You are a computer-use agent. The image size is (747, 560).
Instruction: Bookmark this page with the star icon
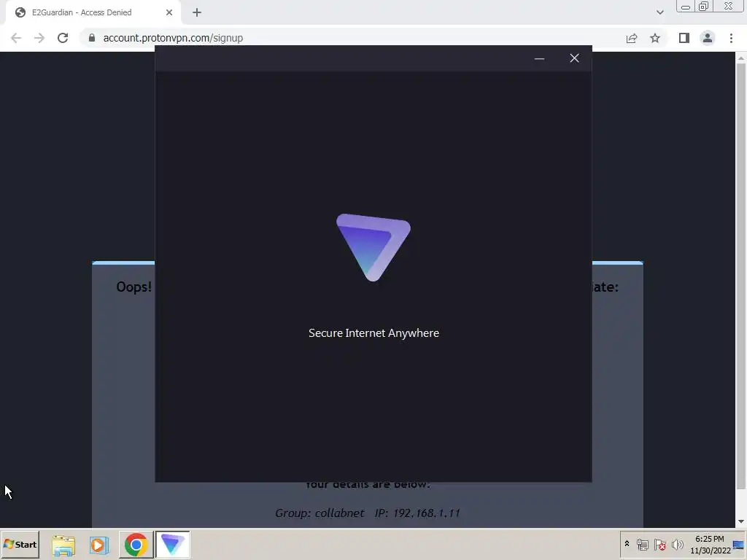[655, 38]
